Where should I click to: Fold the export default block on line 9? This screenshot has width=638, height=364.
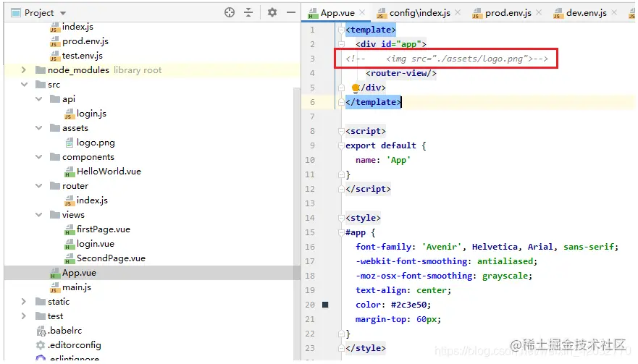coord(341,145)
